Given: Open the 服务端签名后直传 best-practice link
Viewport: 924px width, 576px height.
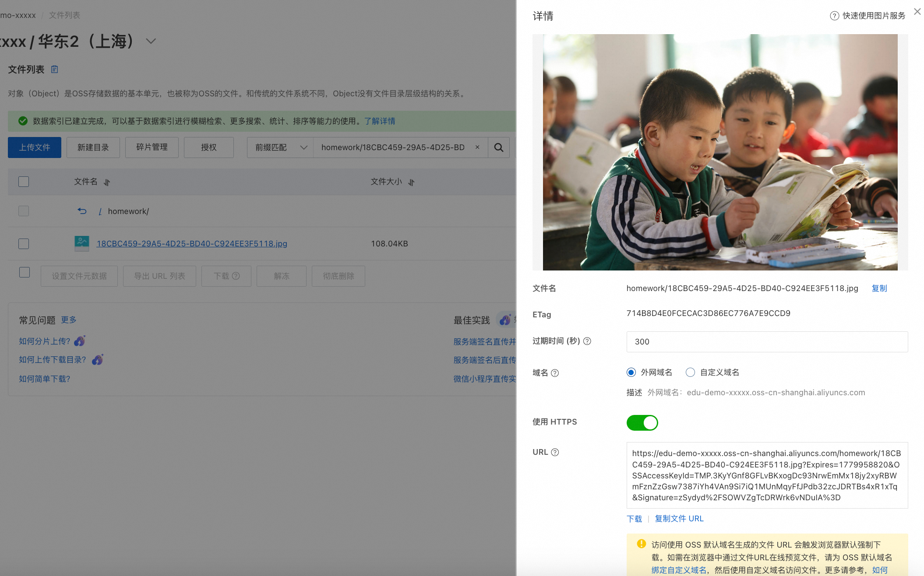Looking at the screenshot, I should point(485,360).
